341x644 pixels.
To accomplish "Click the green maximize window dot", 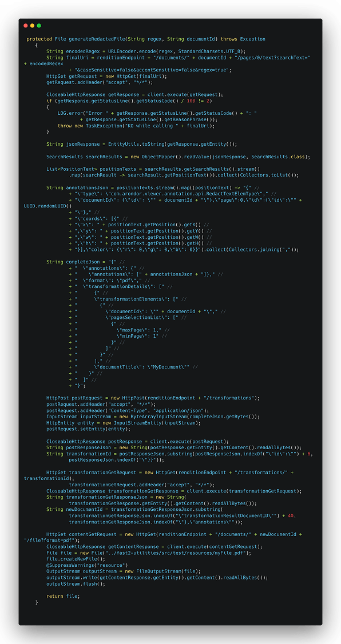I will 39,26.
